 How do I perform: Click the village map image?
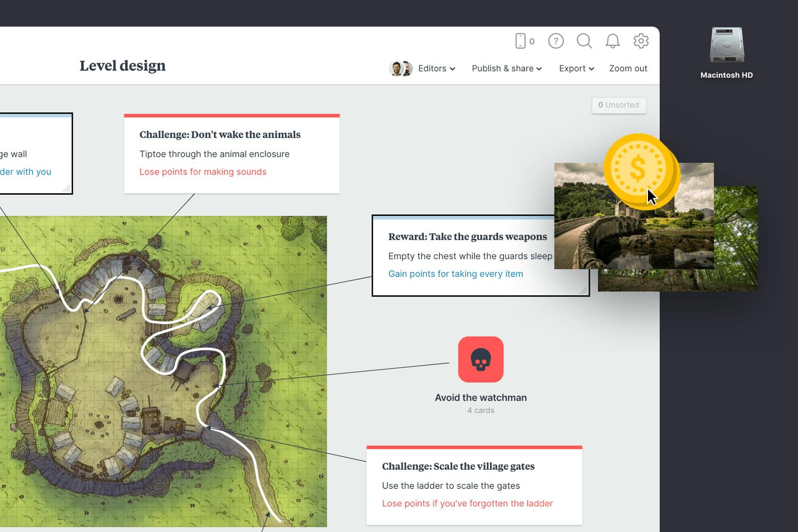point(163,371)
